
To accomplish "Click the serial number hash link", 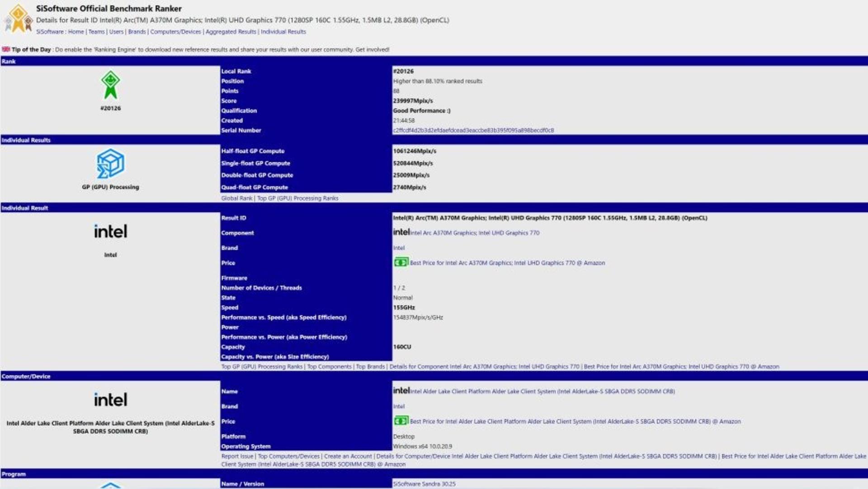I will 473,130.
